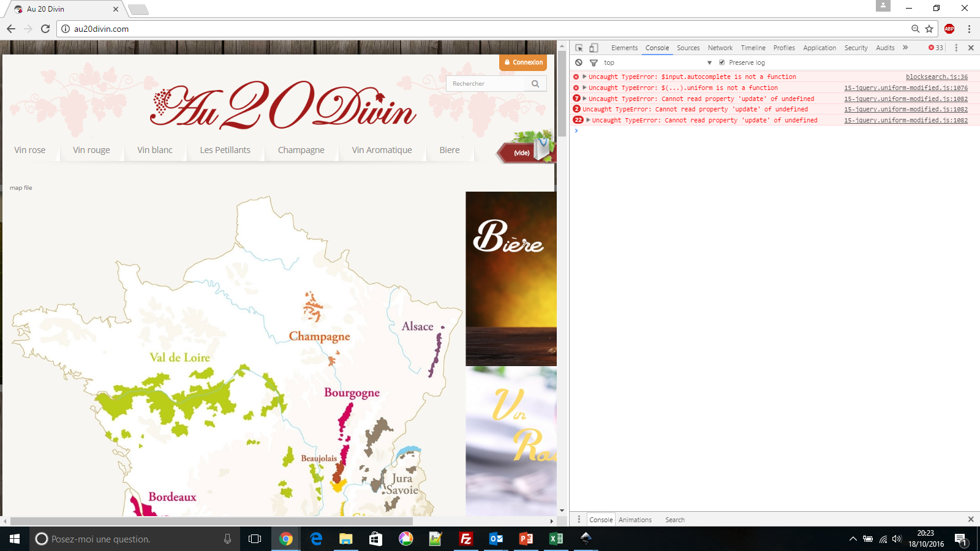The width and height of the screenshot is (980, 551).
Task: Click the 33 errors counter badge
Action: (936, 48)
